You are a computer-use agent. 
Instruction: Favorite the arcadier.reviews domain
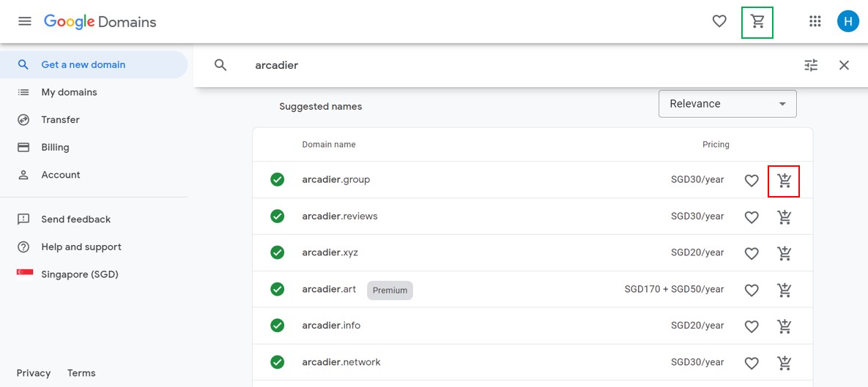(x=751, y=217)
